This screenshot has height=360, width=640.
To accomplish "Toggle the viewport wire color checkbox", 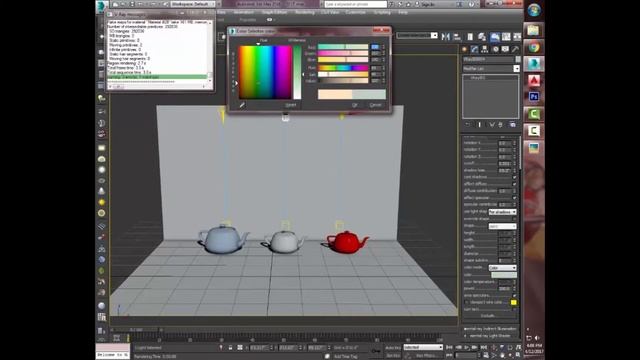I will pyautogui.click(x=466, y=302).
